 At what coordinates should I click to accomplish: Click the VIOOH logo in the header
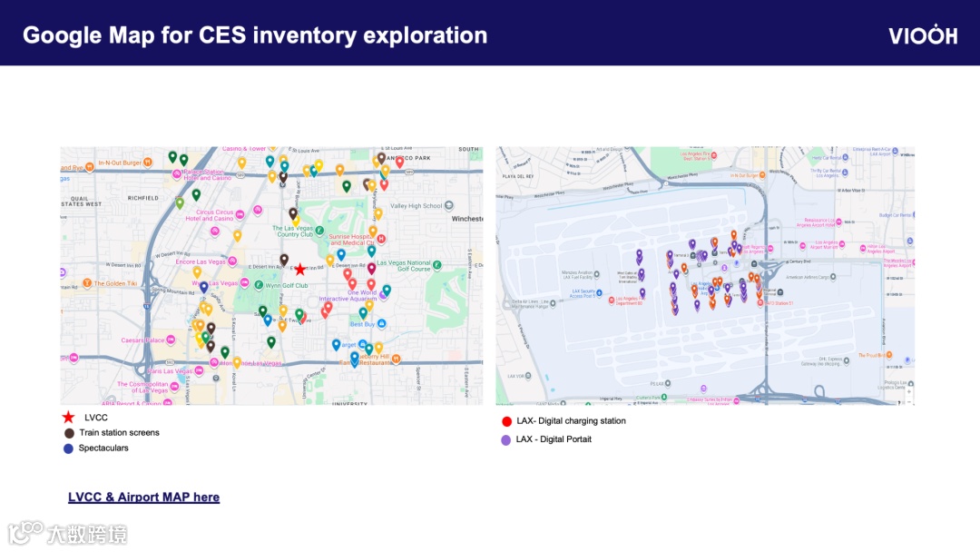pyautogui.click(x=923, y=35)
